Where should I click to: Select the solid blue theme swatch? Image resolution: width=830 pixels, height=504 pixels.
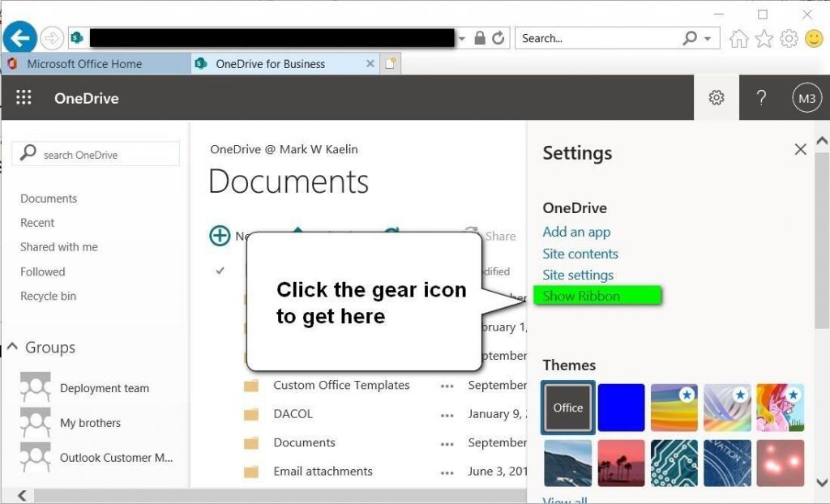[621, 408]
